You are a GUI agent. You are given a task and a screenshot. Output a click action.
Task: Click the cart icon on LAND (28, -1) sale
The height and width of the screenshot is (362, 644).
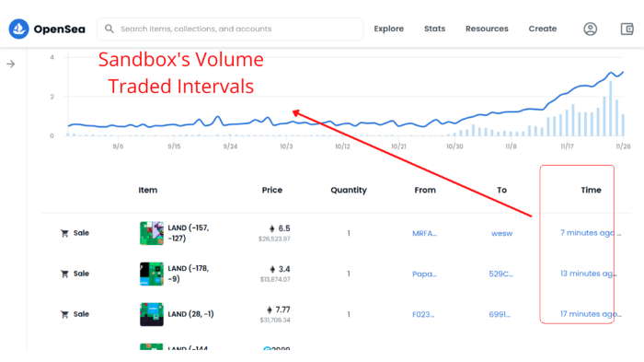pyautogui.click(x=64, y=314)
